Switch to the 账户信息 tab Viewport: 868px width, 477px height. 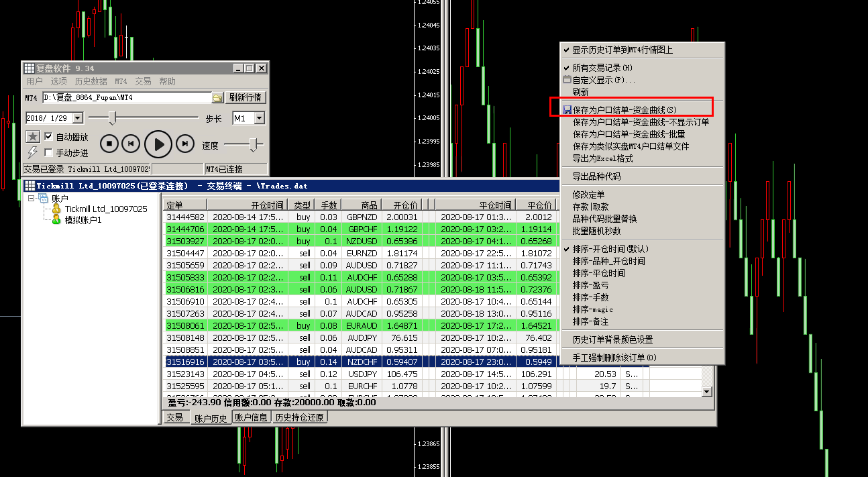coord(252,417)
